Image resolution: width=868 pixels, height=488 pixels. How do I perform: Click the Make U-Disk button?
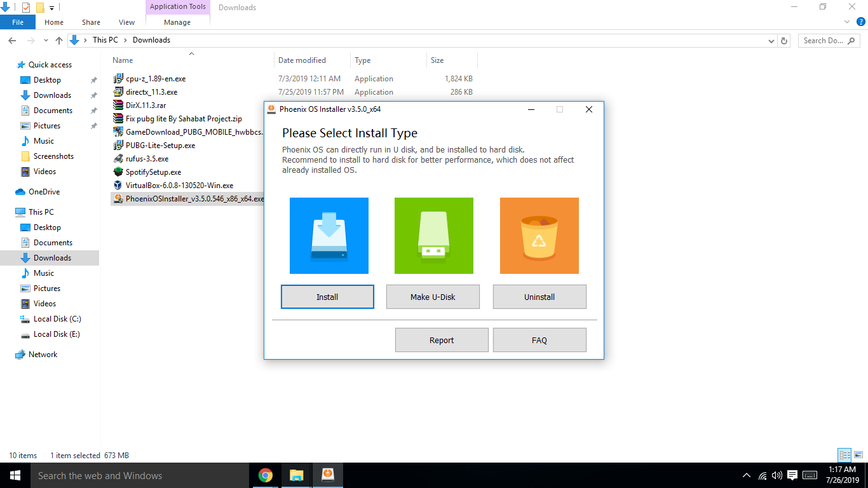[x=433, y=297]
